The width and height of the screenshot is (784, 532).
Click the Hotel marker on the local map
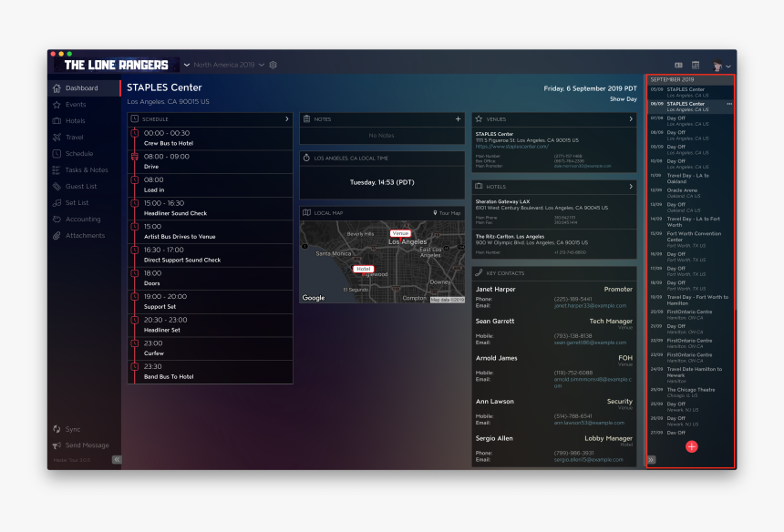pos(364,269)
